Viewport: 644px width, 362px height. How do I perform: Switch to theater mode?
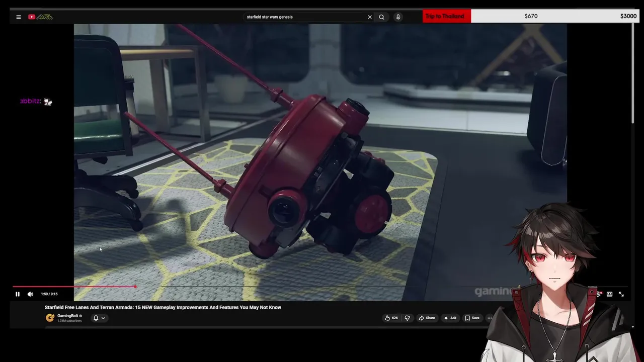[609, 294]
